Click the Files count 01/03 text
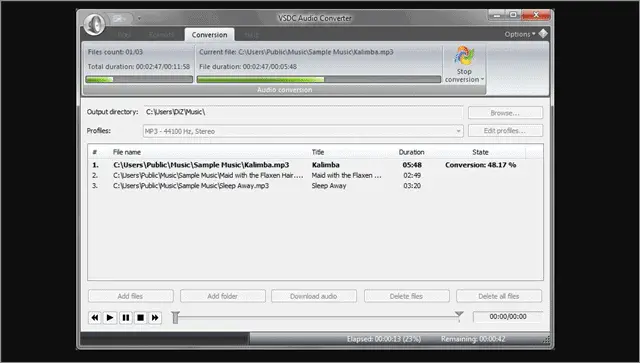Viewport: 640px width, 363px height. tap(115, 52)
